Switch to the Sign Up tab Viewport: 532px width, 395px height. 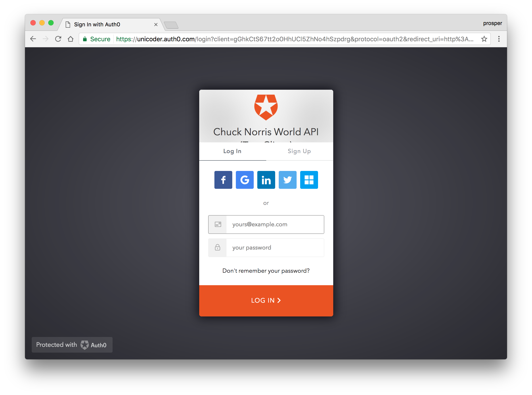click(299, 151)
